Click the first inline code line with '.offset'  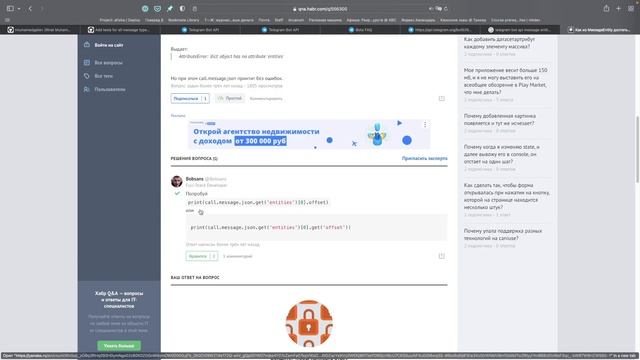[258, 202]
